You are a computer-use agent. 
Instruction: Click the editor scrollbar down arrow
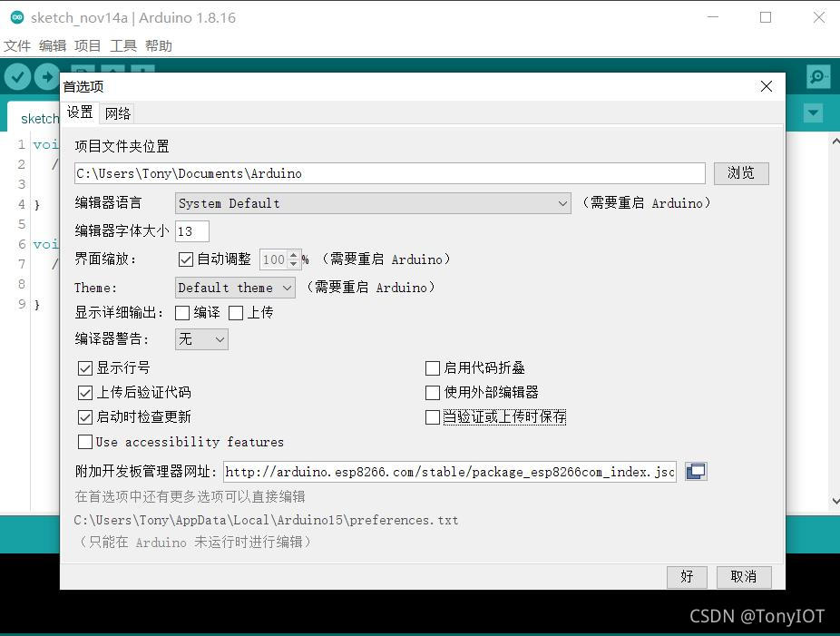pyautogui.click(x=835, y=502)
